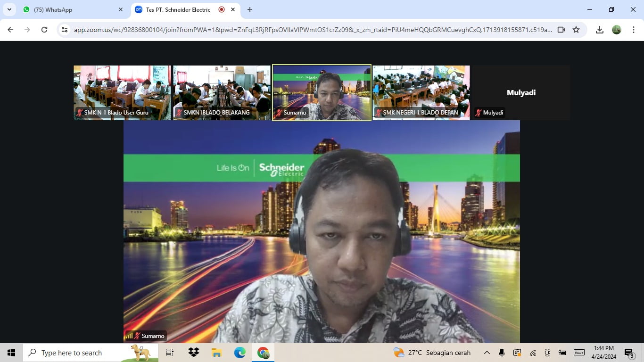Open Microsoft Edge from the taskbar
Image resolution: width=644 pixels, height=362 pixels.
tap(240, 353)
